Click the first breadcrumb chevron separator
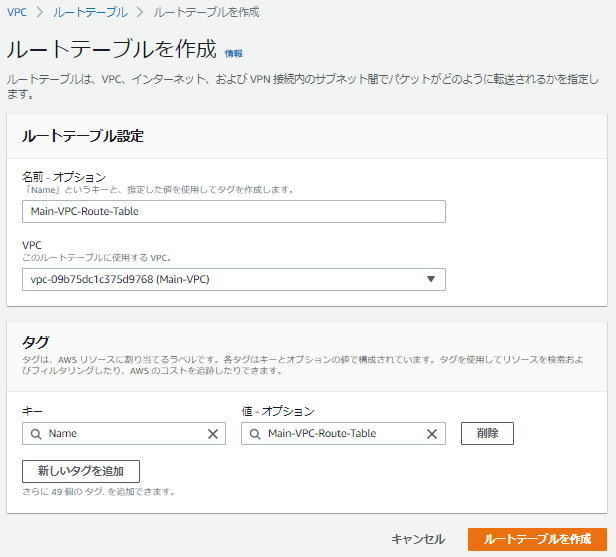616x557 pixels. [40, 12]
